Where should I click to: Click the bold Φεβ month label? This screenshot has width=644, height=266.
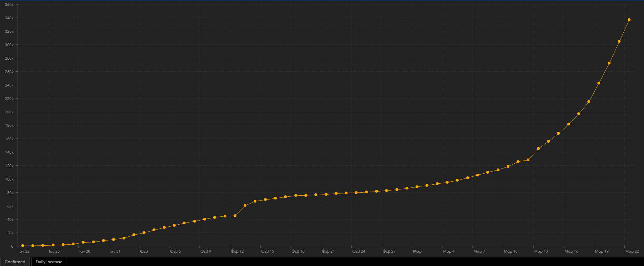[144, 251]
